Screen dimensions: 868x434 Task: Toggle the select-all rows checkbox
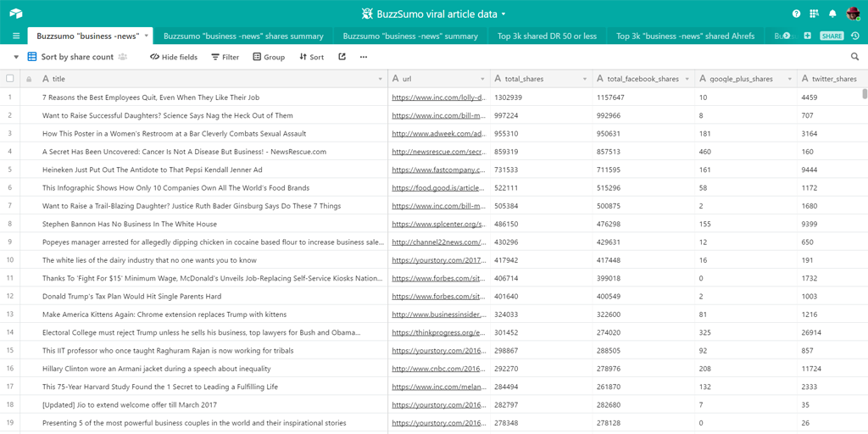(10, 79)
